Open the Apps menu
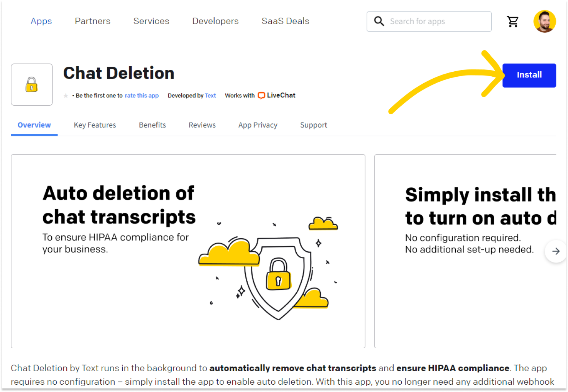Image resolution: width=568 pixels, height=392 pixels. point(41,21)
